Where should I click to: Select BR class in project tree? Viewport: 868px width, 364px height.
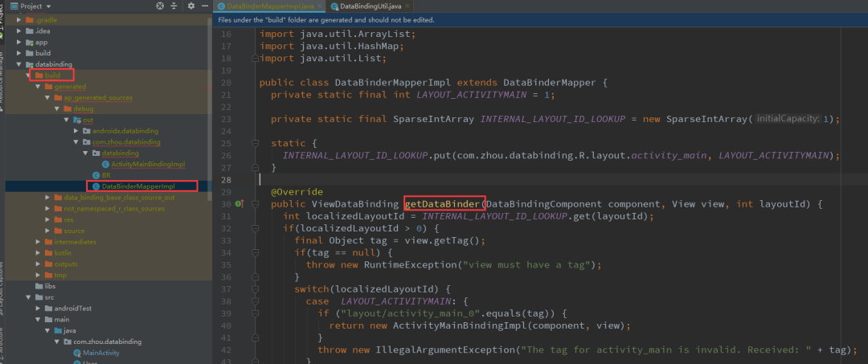tap(106, 175)
